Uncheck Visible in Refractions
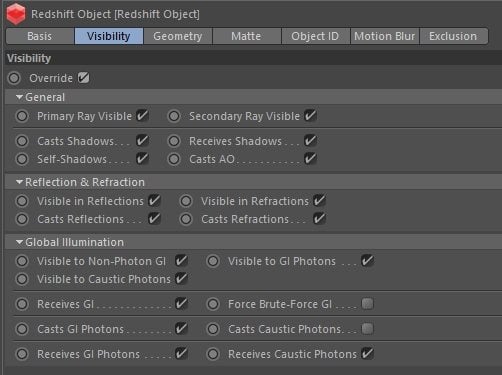The height and width of the screenshot is (375, 502). 319,201
